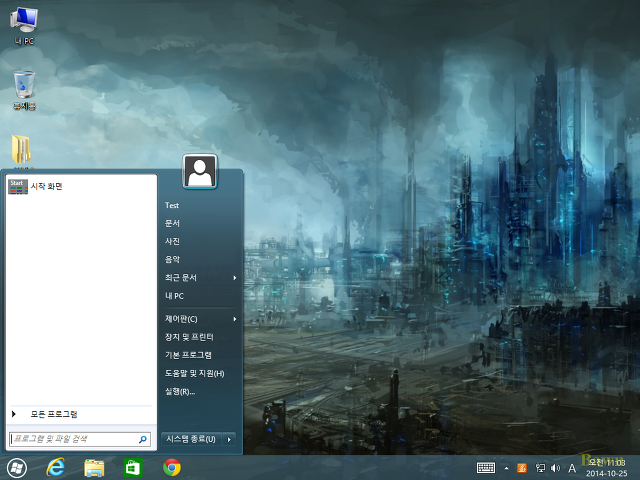Open the network status tray icon
This screenshot has height=480, width=640.
[540, 468]
